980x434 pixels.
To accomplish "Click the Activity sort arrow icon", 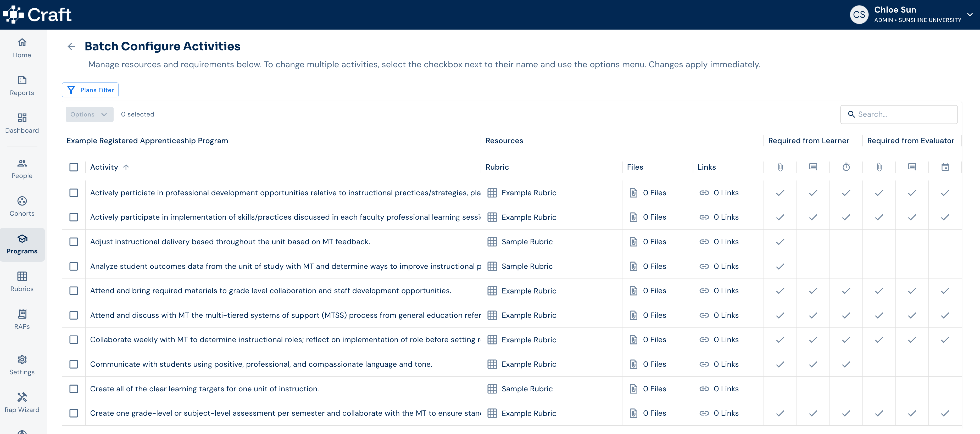I will pyautogui.click(x=126, y=167).
